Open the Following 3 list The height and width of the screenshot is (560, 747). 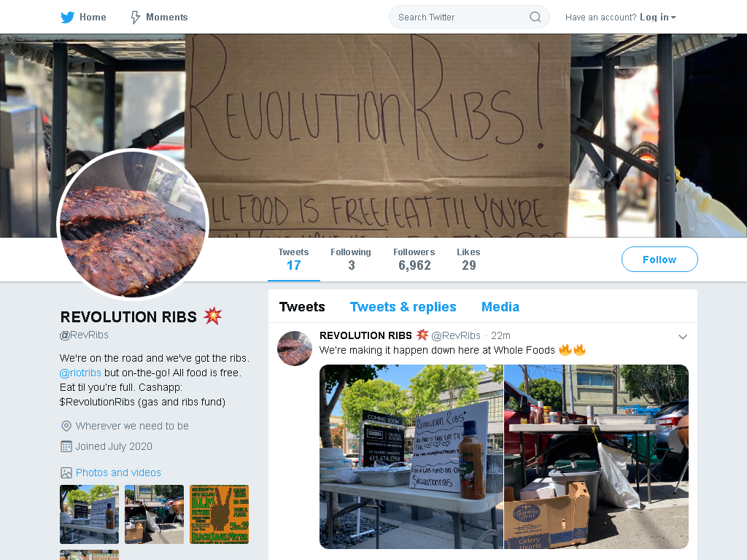click(x=351, y=259)
